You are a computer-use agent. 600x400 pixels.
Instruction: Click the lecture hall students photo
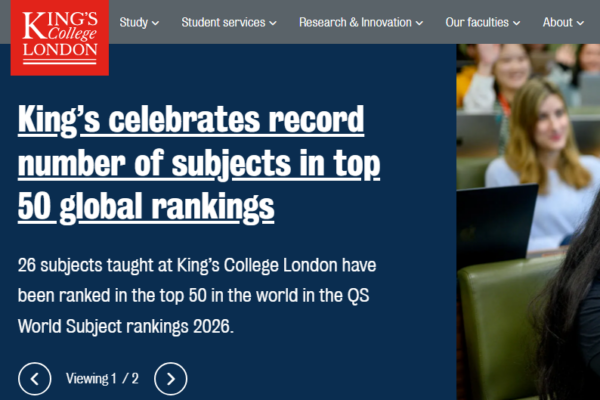(x=528, y=222)
